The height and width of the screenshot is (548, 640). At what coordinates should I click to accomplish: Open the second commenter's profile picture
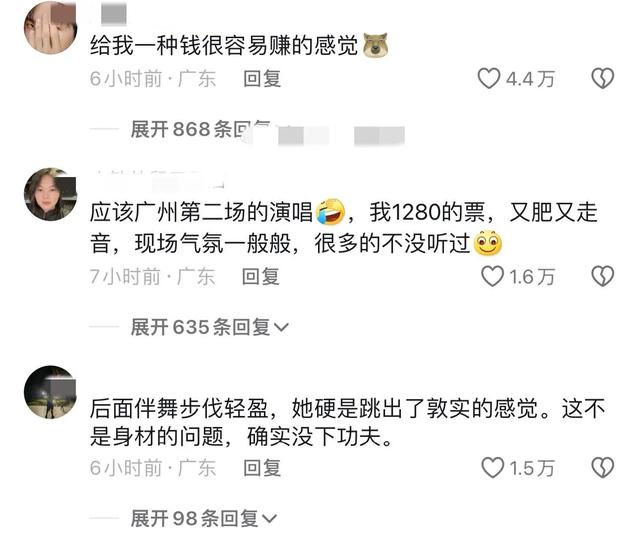click(x=51, y=194)
